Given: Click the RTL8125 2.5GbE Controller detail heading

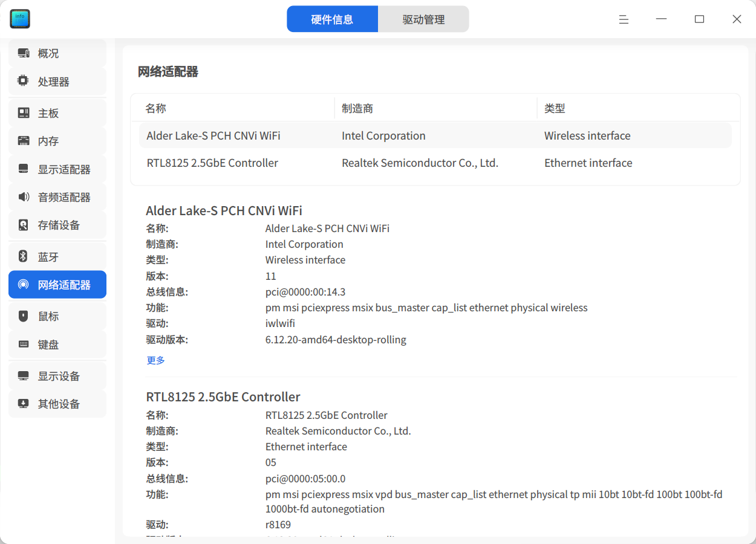Looking at the screenshot, I should (x=223, y=397).
